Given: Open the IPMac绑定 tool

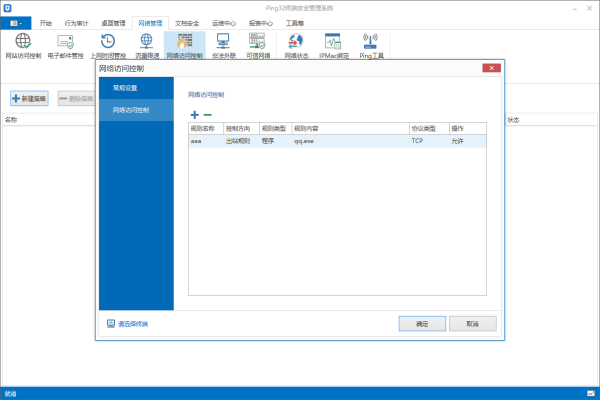Looking at the screenshot, I should tap(334, 44).
